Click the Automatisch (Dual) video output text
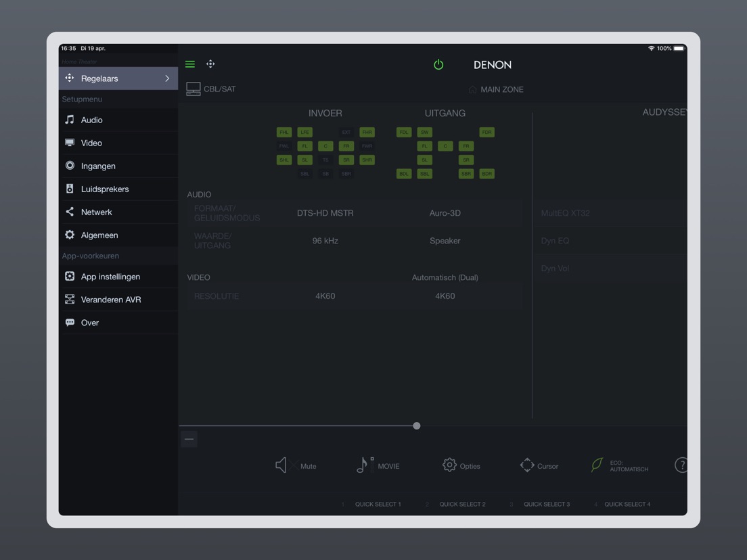This screenshot has width=747, height=560. click(x=445, y=277)
